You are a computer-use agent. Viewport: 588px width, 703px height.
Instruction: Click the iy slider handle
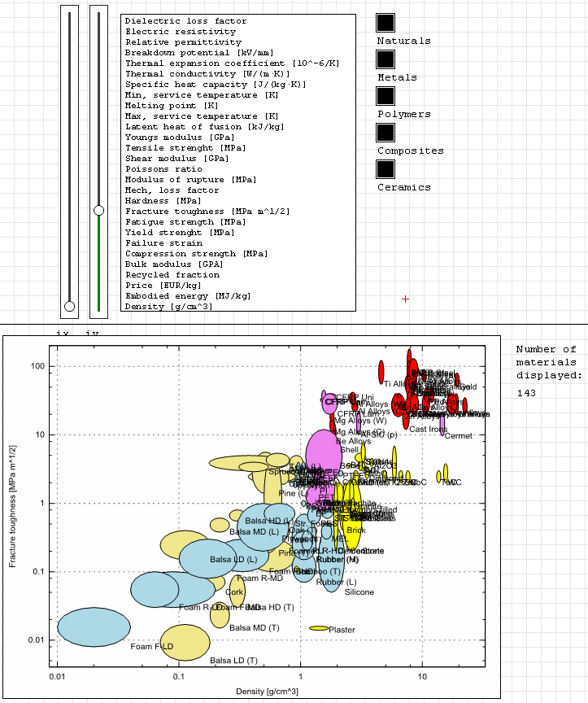coord(98,210)
